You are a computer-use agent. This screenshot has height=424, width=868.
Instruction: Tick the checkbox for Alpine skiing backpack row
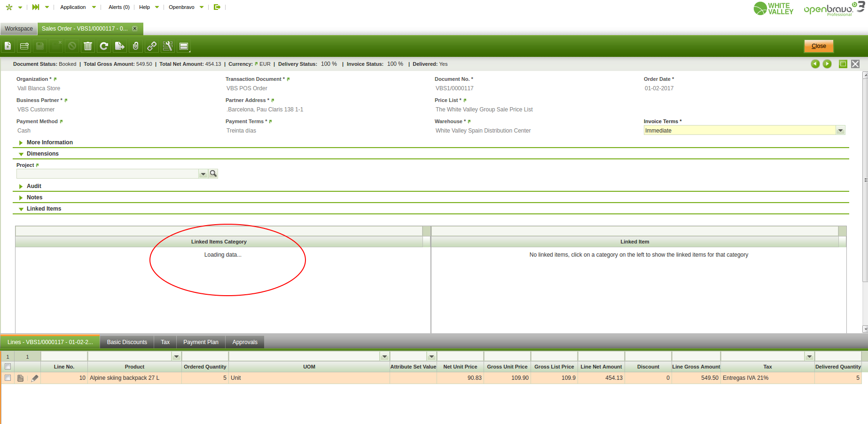point(8,378)
